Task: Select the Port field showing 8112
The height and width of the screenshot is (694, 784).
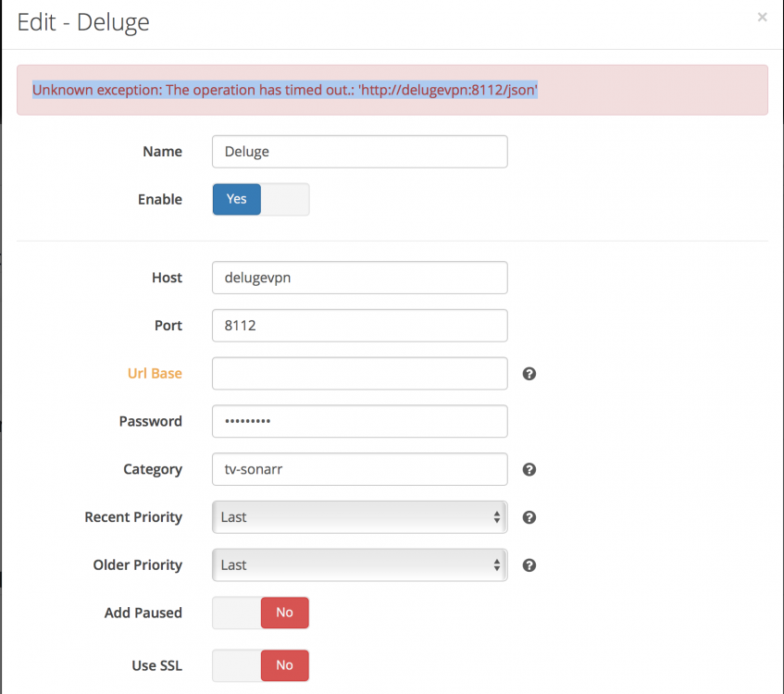Action: click(359, 326)
